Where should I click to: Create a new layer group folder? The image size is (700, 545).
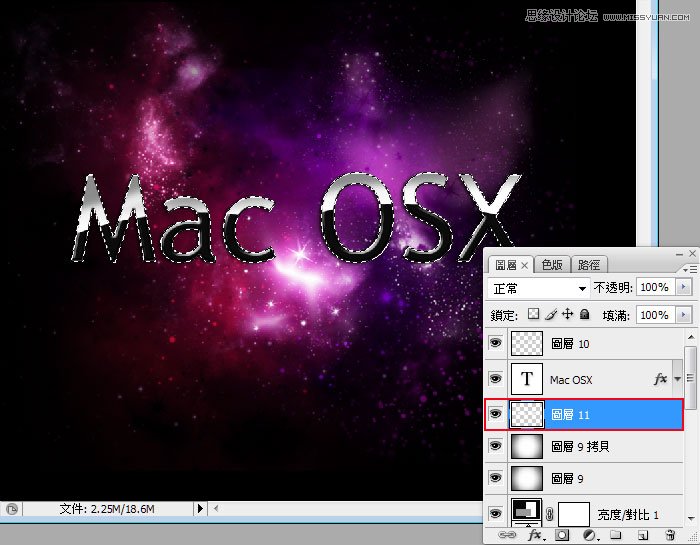(616, 535)
